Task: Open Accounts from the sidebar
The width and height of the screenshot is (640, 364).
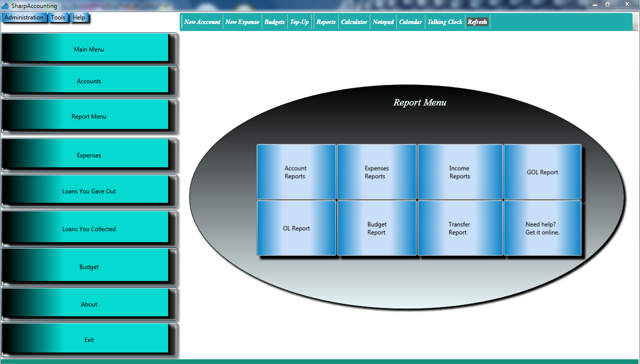Action: pos(89,80)
